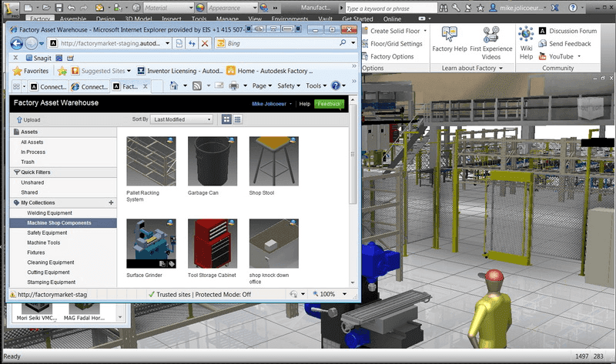Click the Snagit toolbar button

pos(38,58)
